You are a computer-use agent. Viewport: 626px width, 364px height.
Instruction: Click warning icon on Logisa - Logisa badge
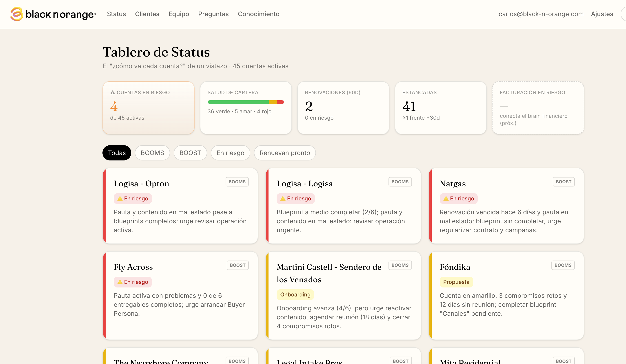click(283, 199)
